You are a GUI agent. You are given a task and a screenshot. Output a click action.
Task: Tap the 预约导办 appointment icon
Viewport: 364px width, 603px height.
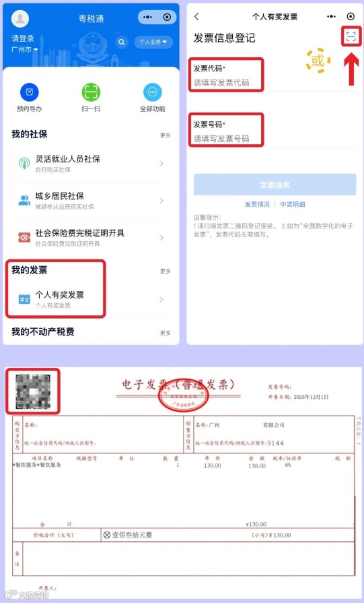[29, 92]
